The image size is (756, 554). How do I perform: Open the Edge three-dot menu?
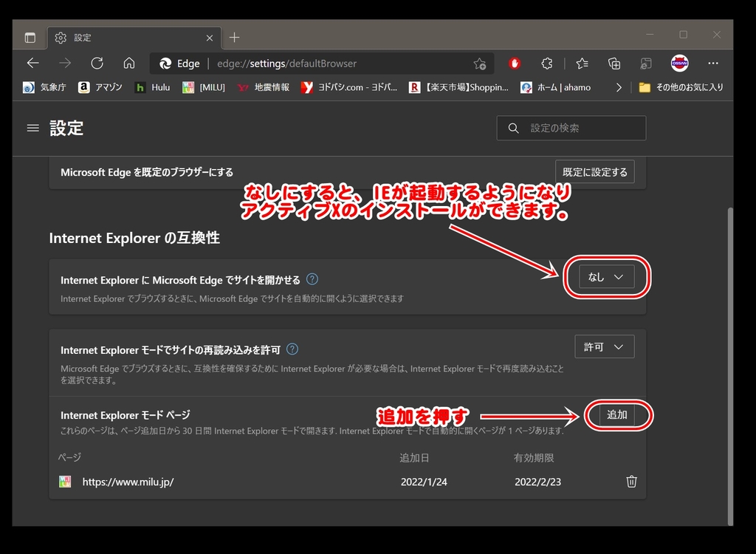[x=712, y=64]
